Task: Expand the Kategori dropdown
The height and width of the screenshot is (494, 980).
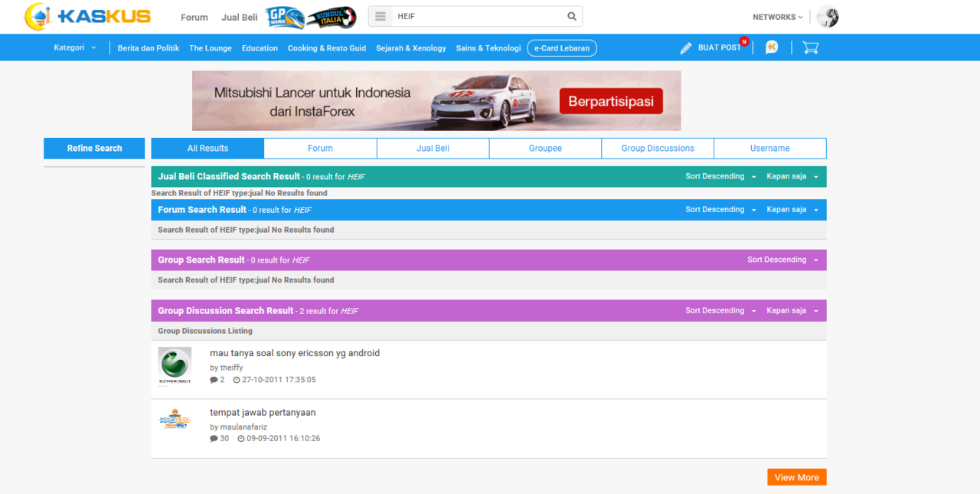Action: click(75, 47)
